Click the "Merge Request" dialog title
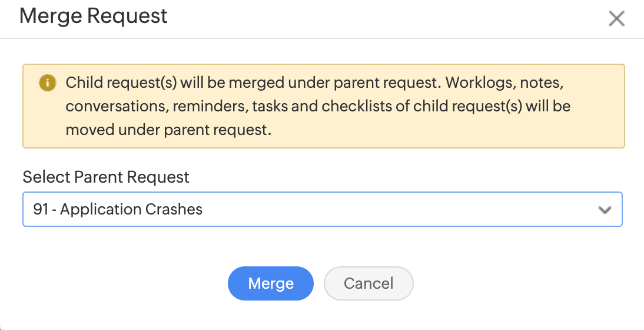 point(94,16)
